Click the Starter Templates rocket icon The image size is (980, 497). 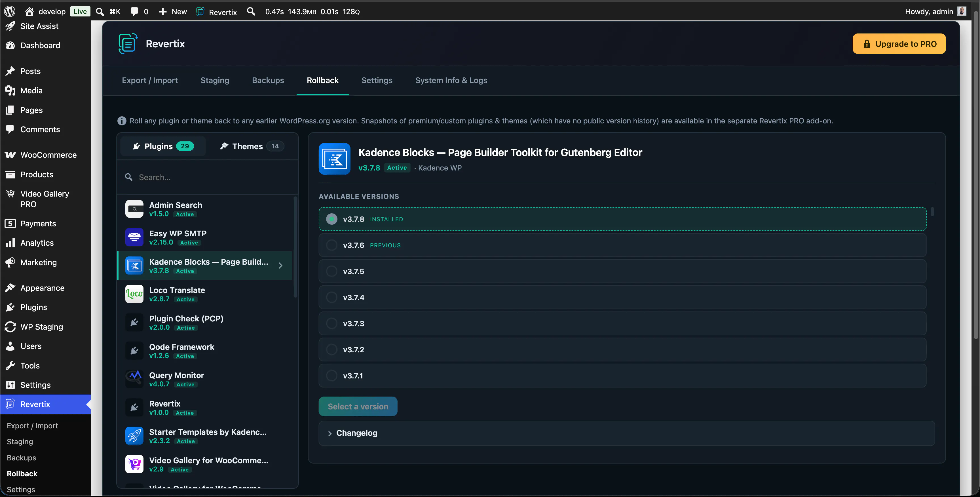click(x=134, y=436)
